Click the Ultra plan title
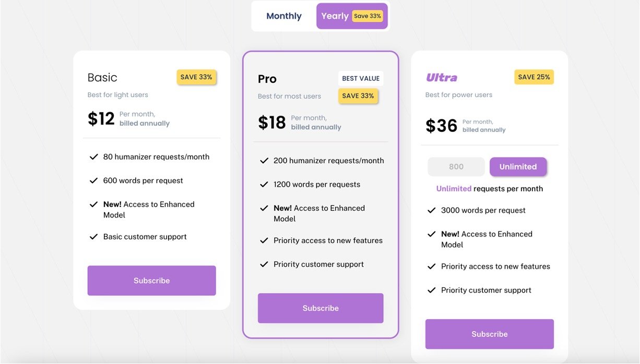The width and height of the screenshot is (640, 364). coord(442,78)
